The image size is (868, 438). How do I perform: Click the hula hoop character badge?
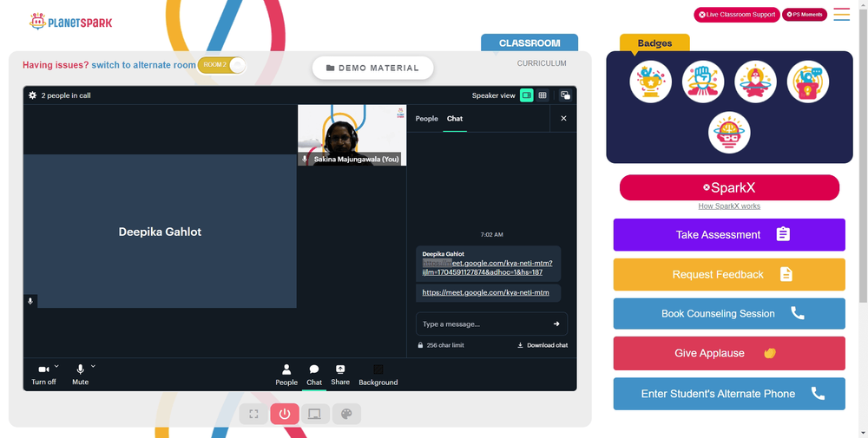point(755,82)
